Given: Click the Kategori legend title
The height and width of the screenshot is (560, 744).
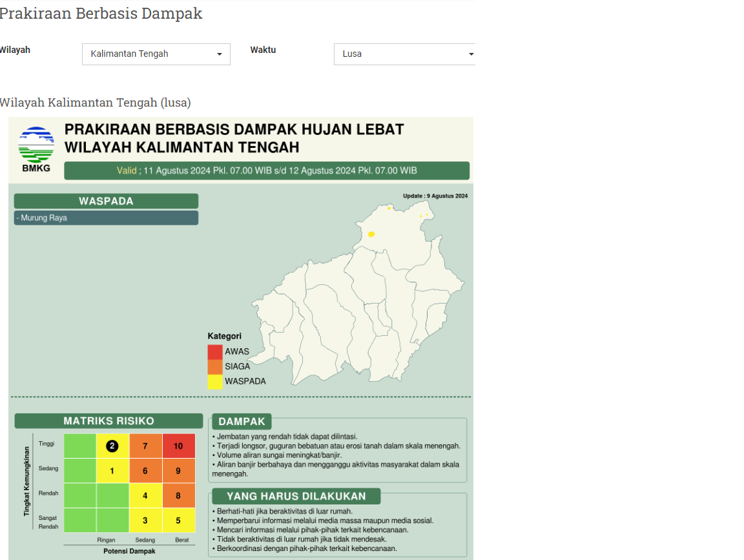Looking at the screenshot, I should pyautogui.click(x=225, y=336).
